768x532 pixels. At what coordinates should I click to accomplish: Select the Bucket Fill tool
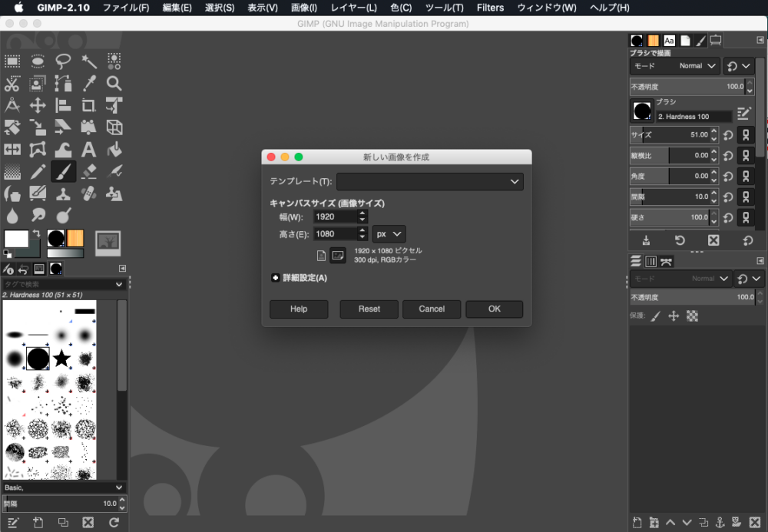[114, 149]
